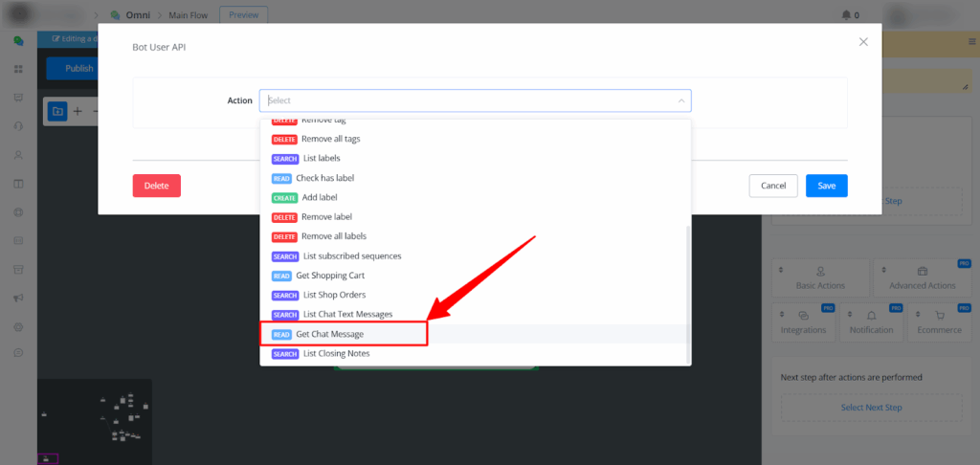Open the settings gear icon in the sidebar
The image size is (980, 465).
(18, 326)
